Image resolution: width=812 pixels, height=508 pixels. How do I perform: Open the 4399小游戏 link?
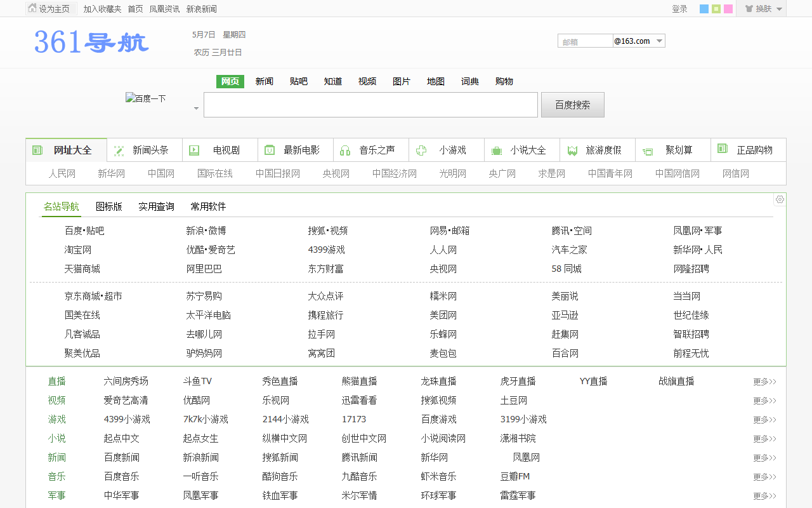coord(127,419)
